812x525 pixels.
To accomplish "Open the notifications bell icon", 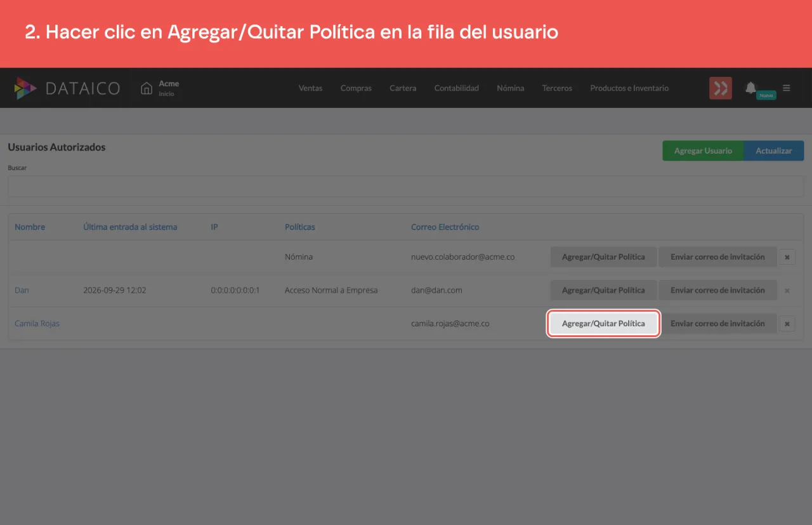I will pyautogui.click(x=750, y=88).
